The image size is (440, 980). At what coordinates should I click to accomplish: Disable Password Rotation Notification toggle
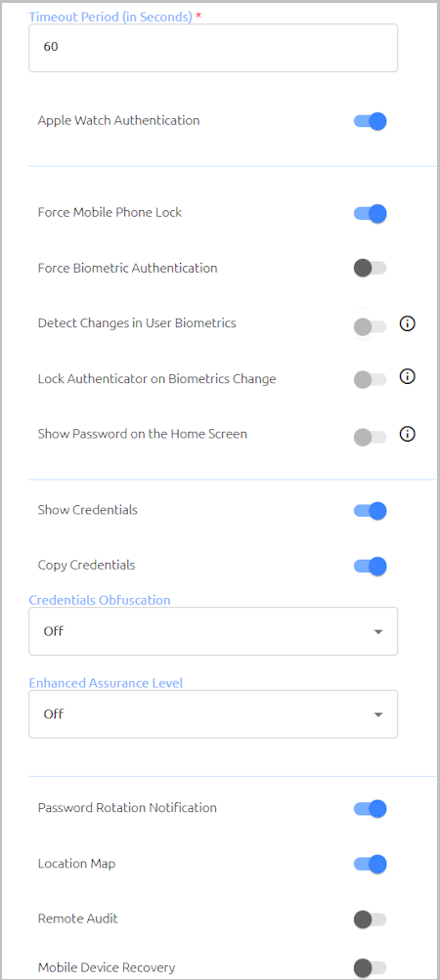click(x=370, y=809)
